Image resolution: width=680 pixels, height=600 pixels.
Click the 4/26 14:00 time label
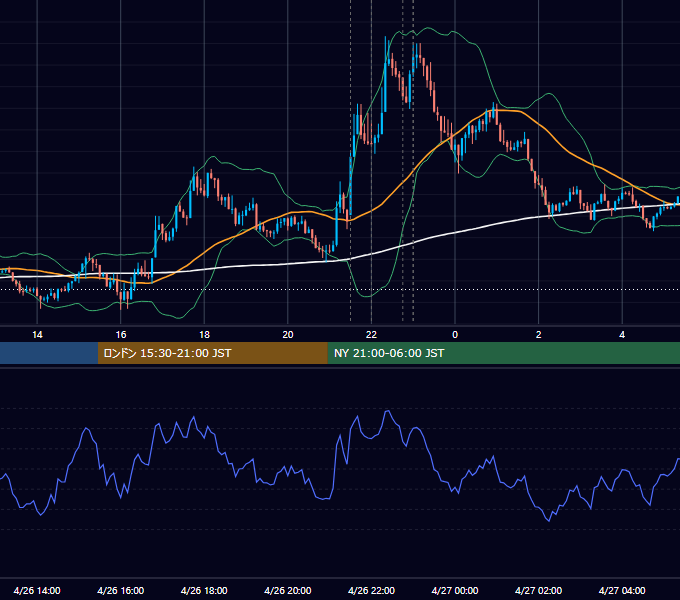pyautogui.click(x=37, y=590)
